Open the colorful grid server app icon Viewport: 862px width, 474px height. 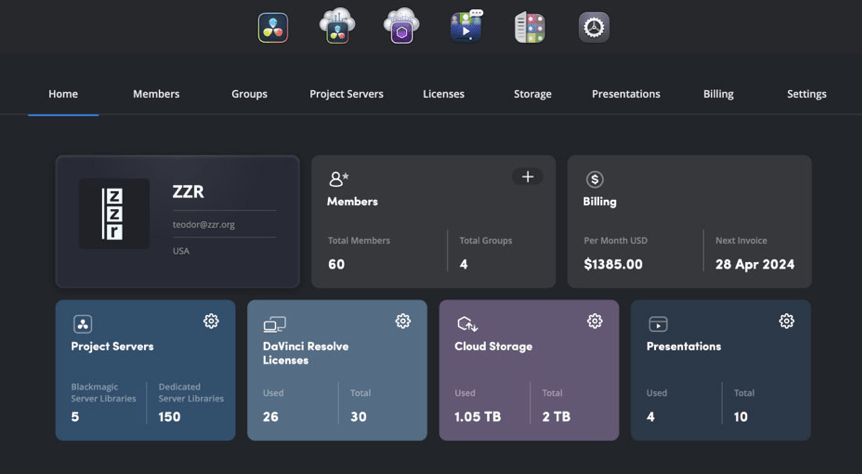click(530, 27)
